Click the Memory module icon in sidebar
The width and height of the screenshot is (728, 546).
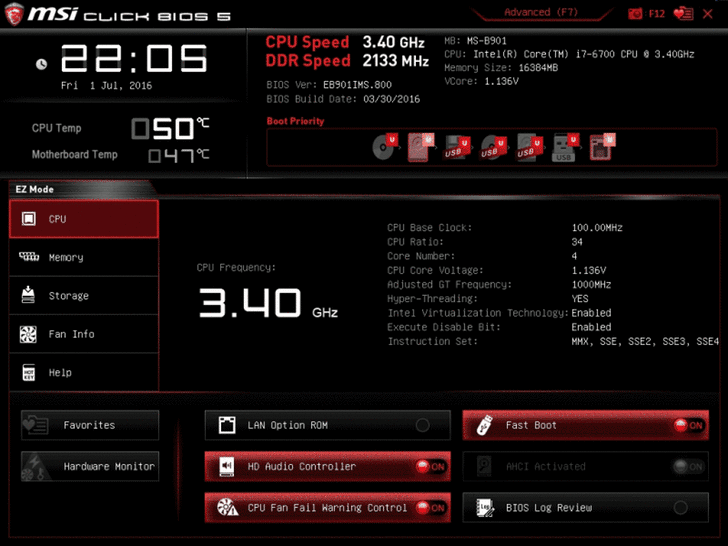point(29,256)
